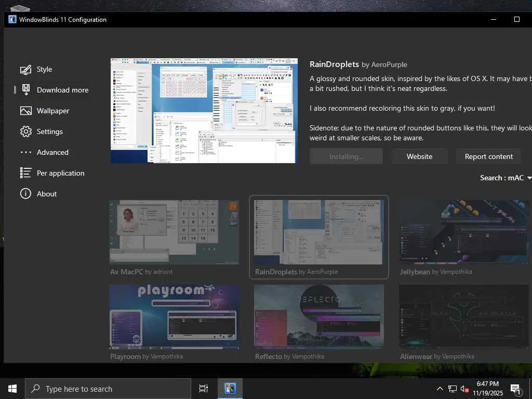
Task: Open the Settings section
Action: click(50, 131)
